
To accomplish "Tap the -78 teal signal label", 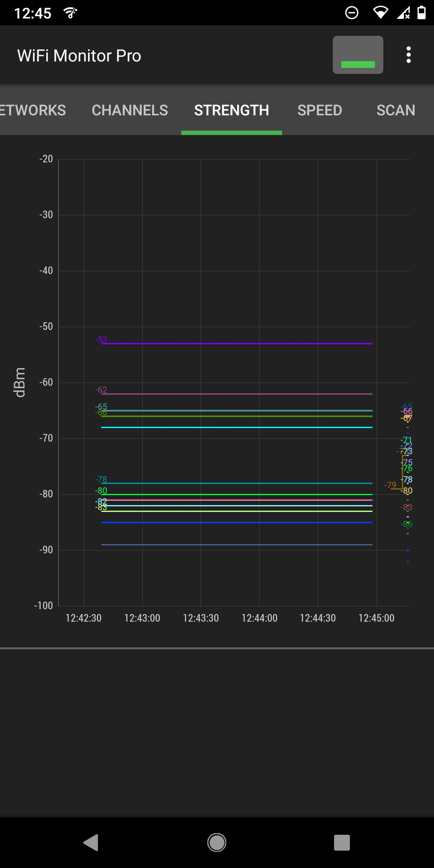I will [x=101, y=479].
